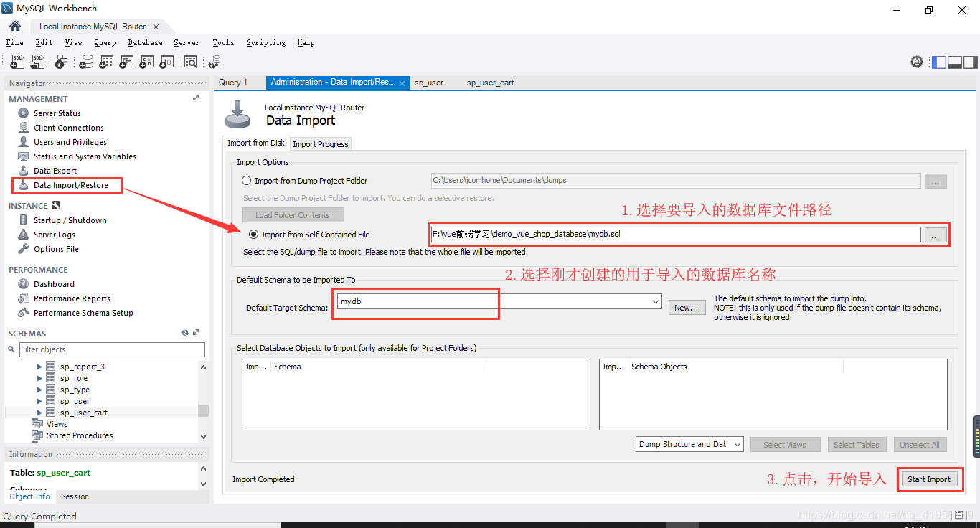Switch to the Query 1 tab
The width and height of the screenshot is (980, 528).
(233, 82)
